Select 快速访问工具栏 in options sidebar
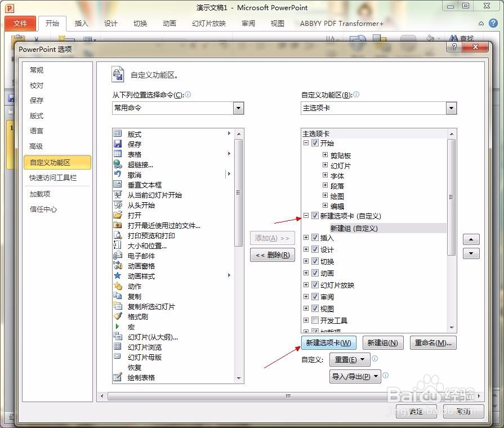 pos(53,177)
